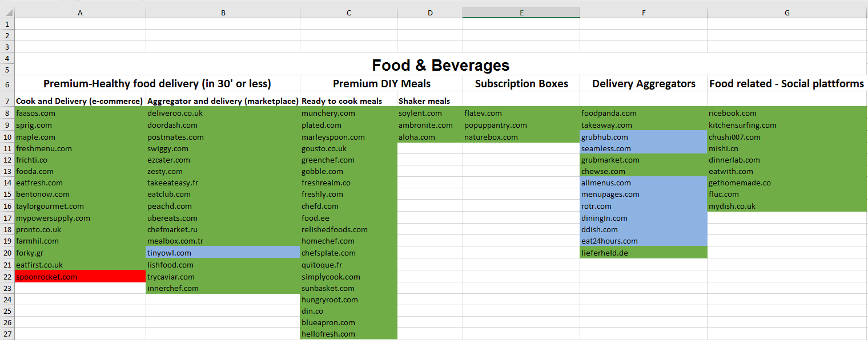Select the mypowersupply.com cell
Viewport: 868px width, 340px height.
pos(80,218)
